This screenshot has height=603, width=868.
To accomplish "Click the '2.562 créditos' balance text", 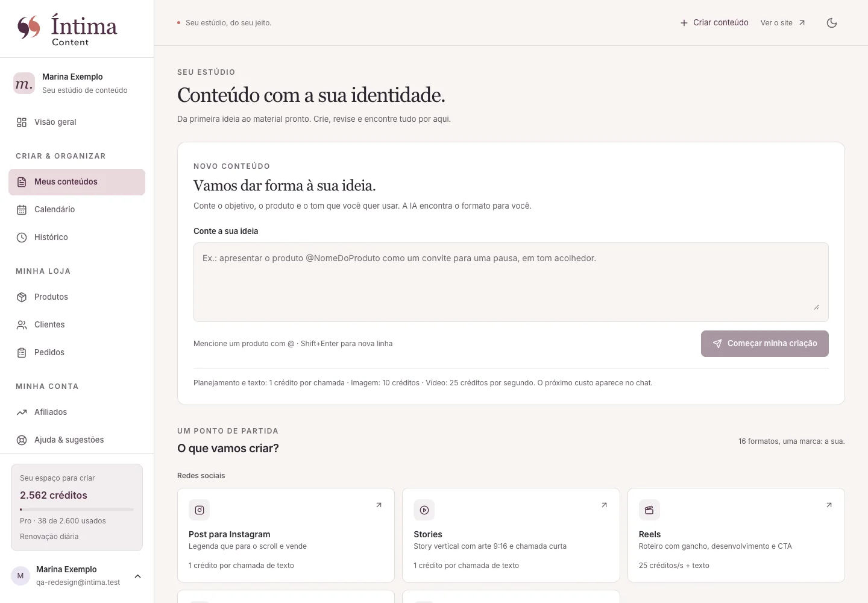I will (x=54, y=496).
